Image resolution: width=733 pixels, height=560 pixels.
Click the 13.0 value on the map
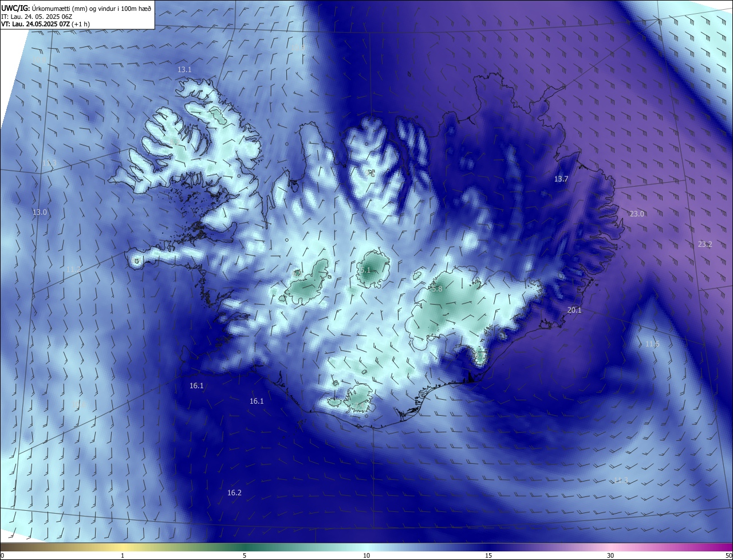[x=40, y=212]
